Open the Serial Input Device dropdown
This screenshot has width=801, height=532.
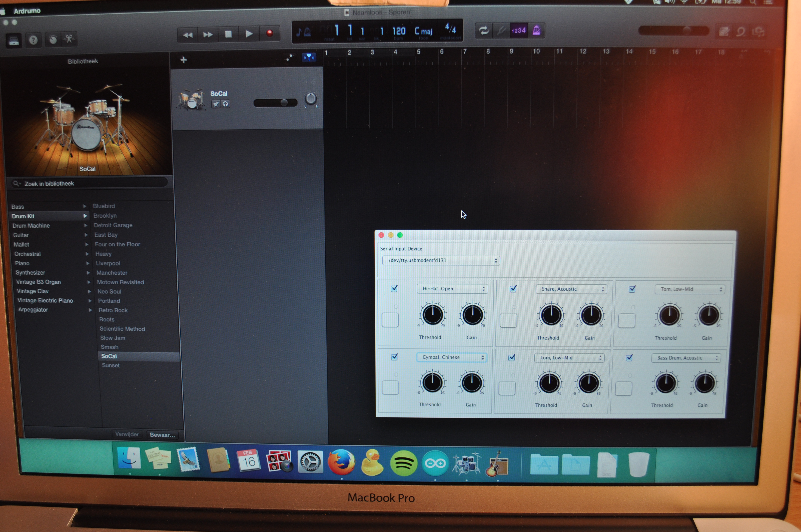click(441, 260)
